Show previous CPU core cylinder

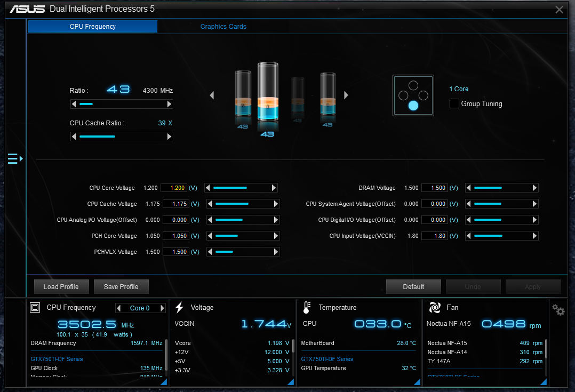212,95
